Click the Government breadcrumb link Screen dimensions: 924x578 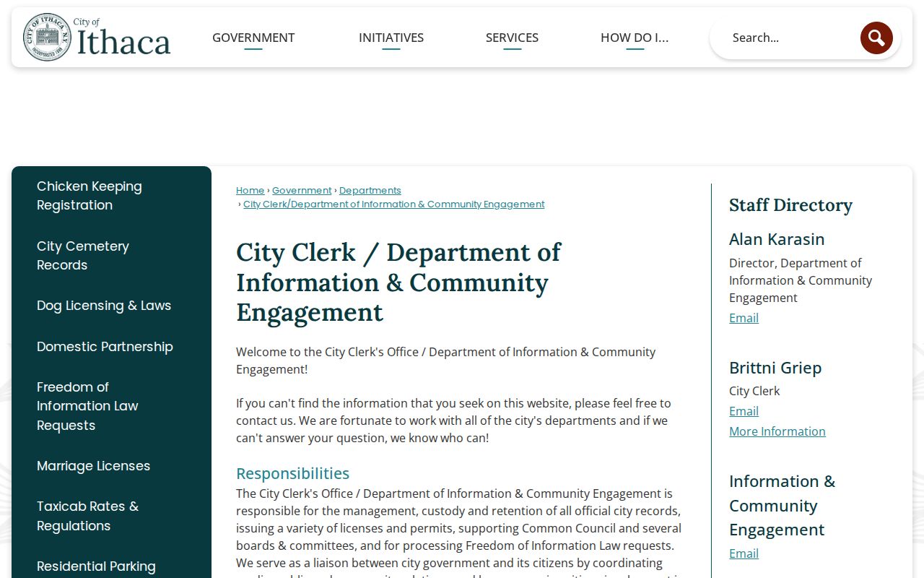pyautogui.click(x=302, y=191)
